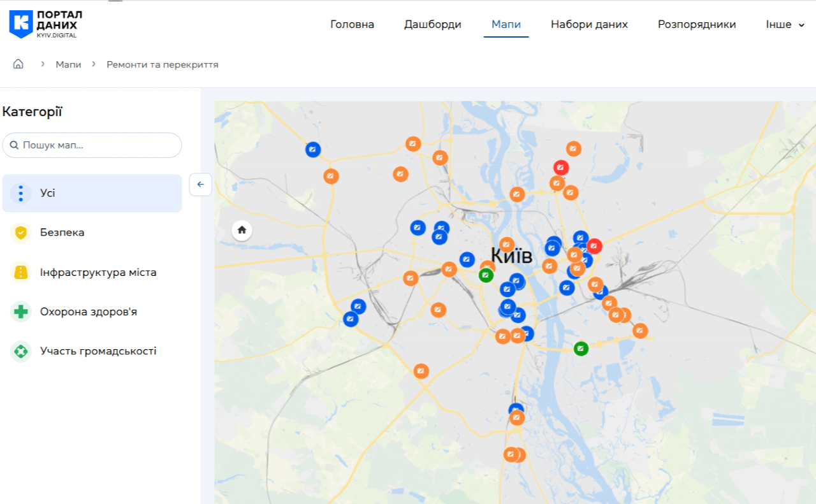816x504 pixels.
Task: Expand the Інше dropdown menu
Action: pos(785,24)
